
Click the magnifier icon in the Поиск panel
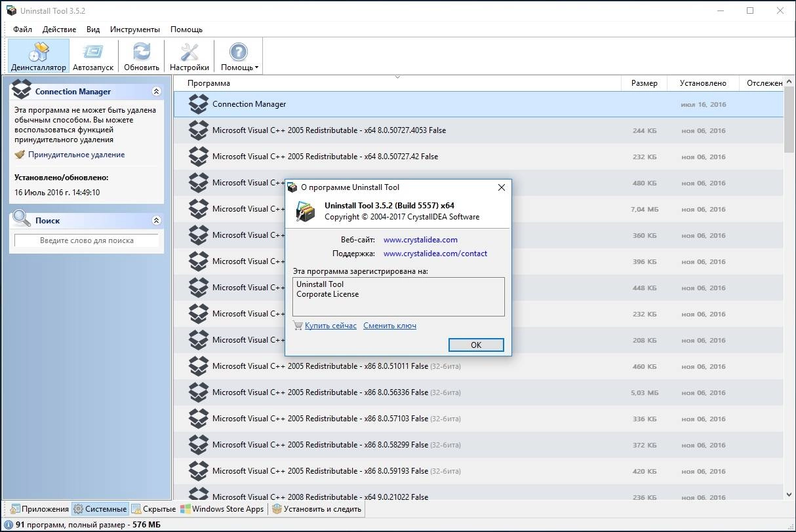pos(22,218)
